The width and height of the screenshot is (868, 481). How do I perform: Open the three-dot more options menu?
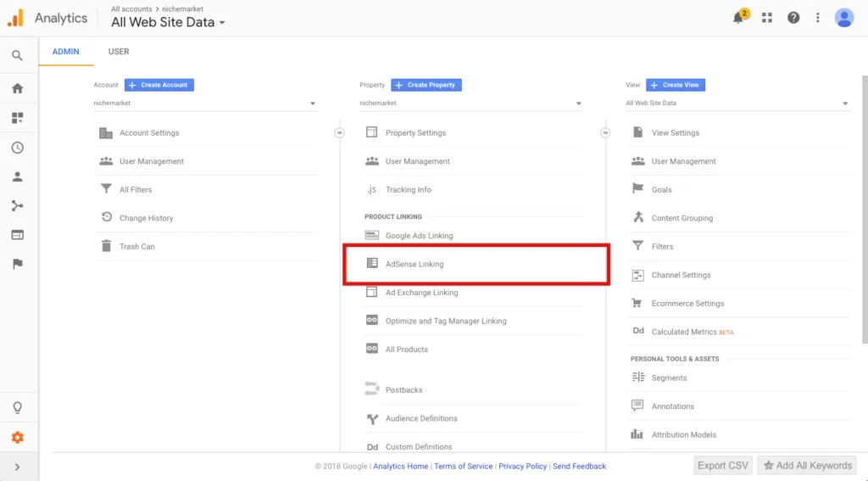tap(818, 18)
